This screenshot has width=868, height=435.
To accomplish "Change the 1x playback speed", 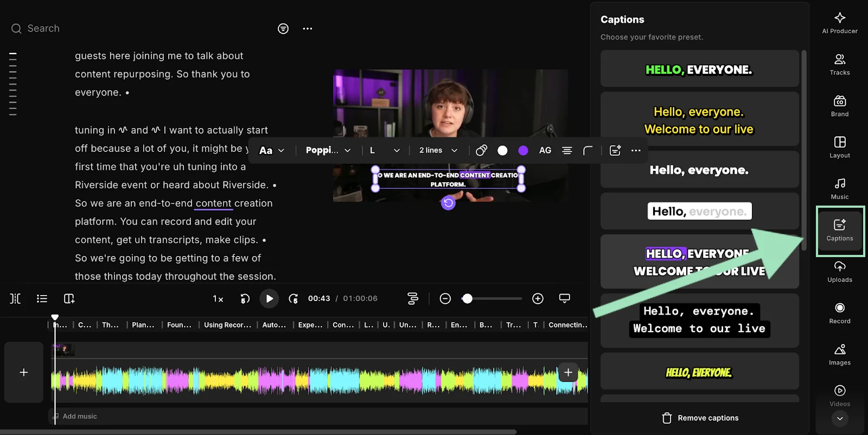I will [218, 299].
